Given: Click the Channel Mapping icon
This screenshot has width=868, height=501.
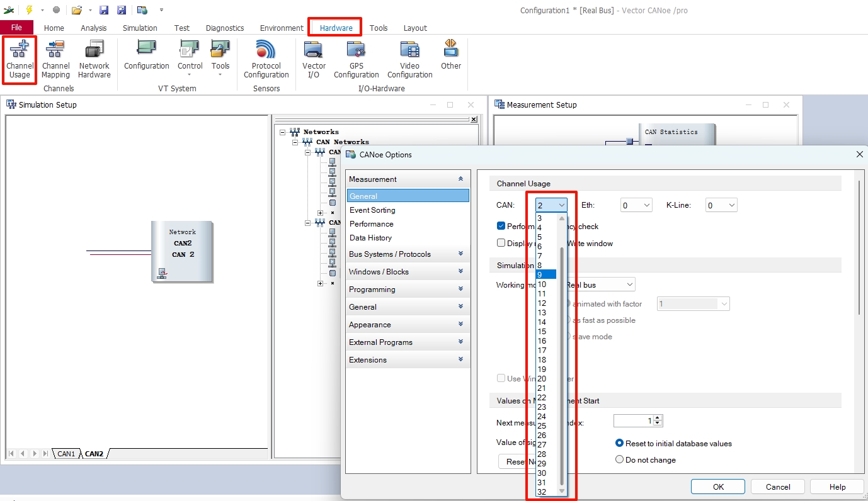Looking at the screenshot, I should point(55,60).
